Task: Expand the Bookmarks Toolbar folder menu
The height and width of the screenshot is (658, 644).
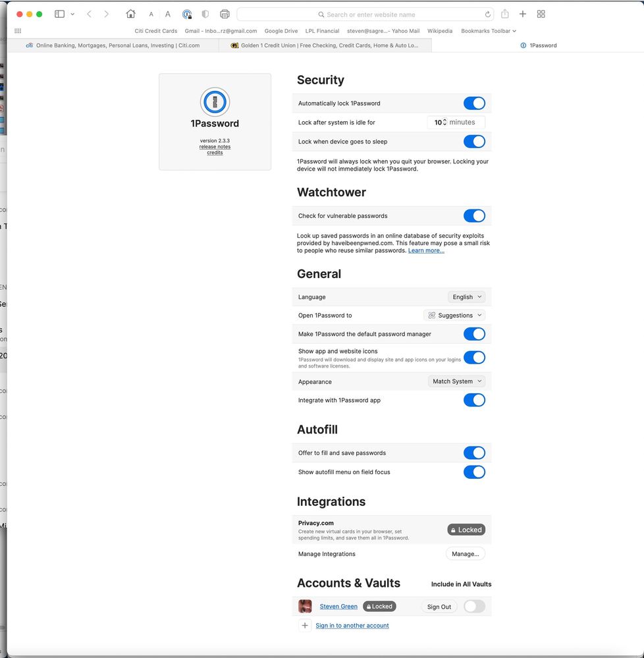Action: tap(489, 31)
